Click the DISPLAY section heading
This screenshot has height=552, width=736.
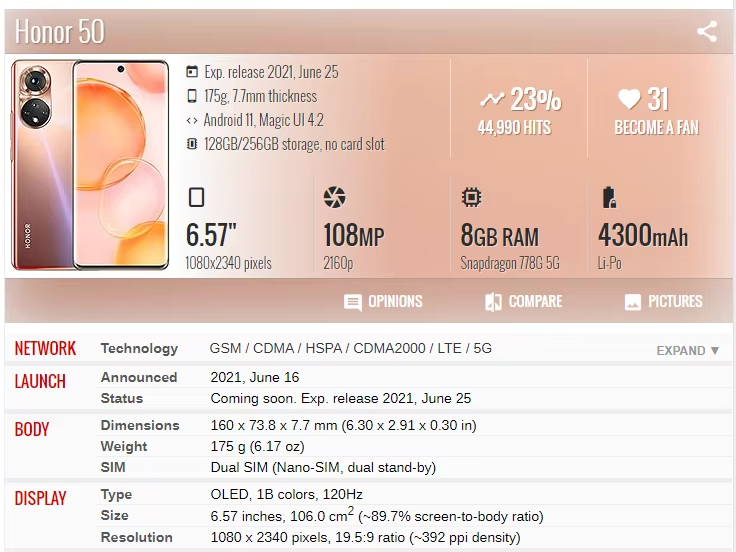[x=40, y=498]
